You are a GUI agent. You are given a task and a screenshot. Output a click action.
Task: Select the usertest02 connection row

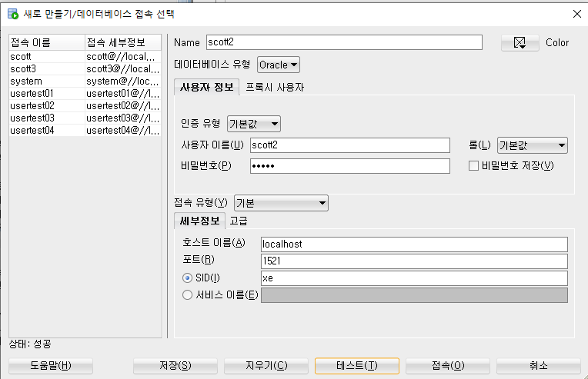85,105
